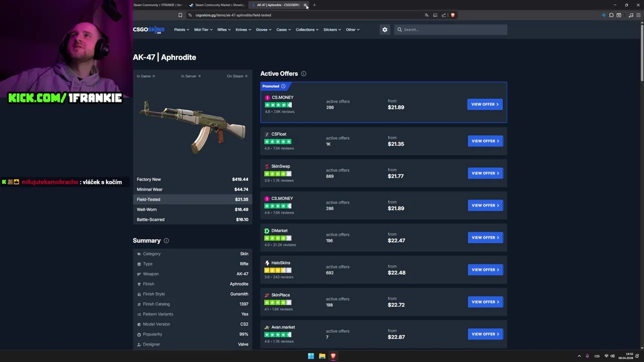
Task: View the HaloSkins offer
Action: (x=485, y=270)
